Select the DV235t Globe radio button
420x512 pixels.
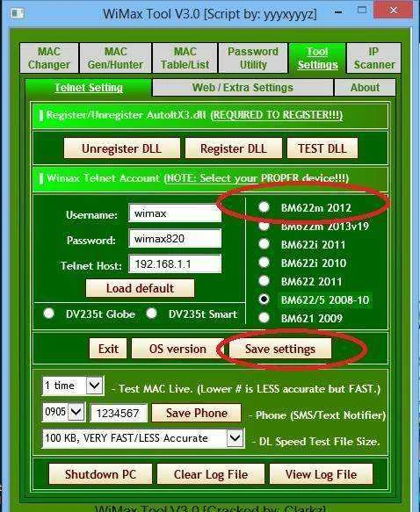point(49,314)
